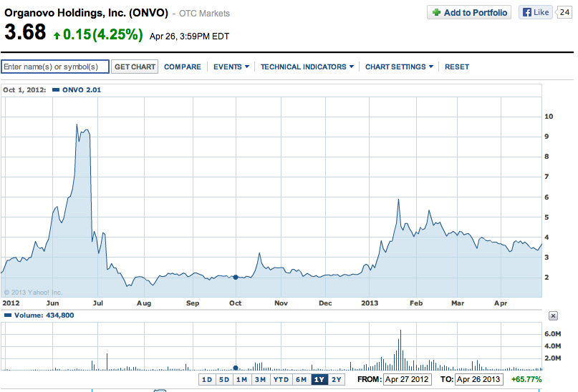This screenshot has height=392, width=578.
Task: Click the GET CHART button
Action: click(135, 67)
